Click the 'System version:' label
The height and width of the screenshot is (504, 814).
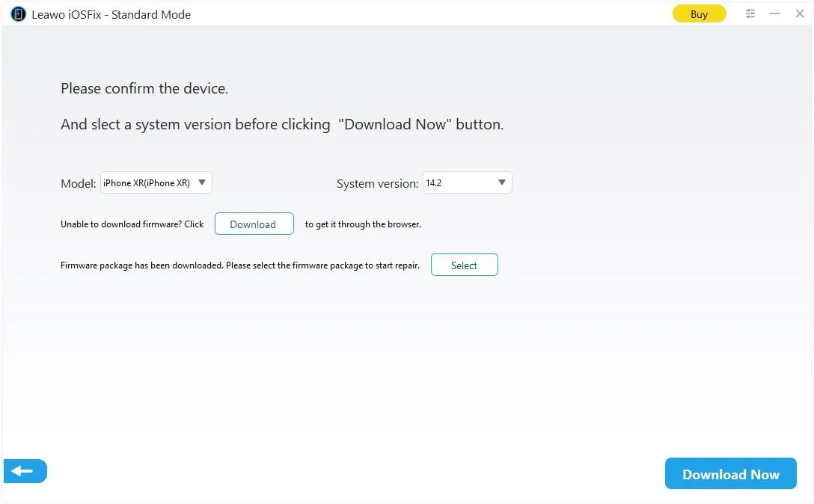[x=377, y=184]
